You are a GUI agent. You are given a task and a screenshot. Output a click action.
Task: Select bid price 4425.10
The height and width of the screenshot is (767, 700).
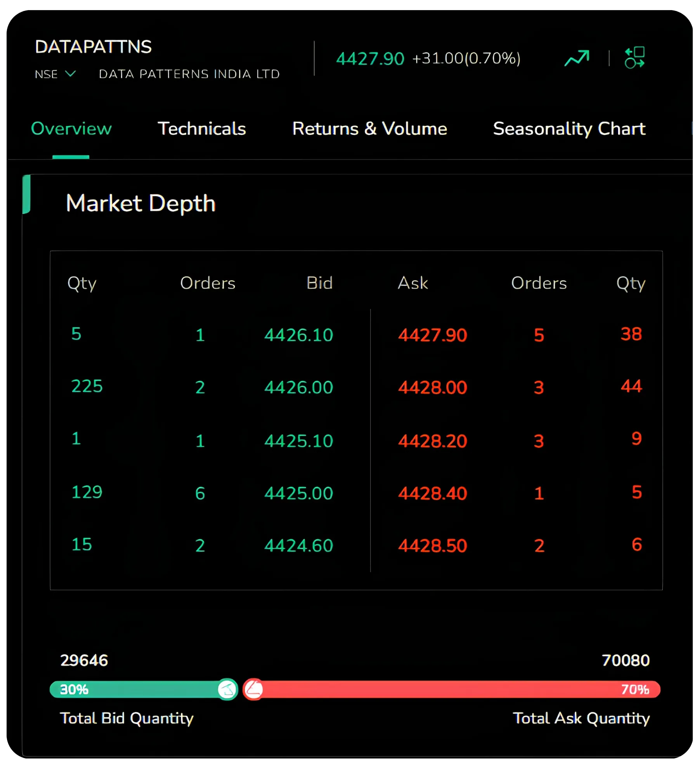click(x=299, y=441)
